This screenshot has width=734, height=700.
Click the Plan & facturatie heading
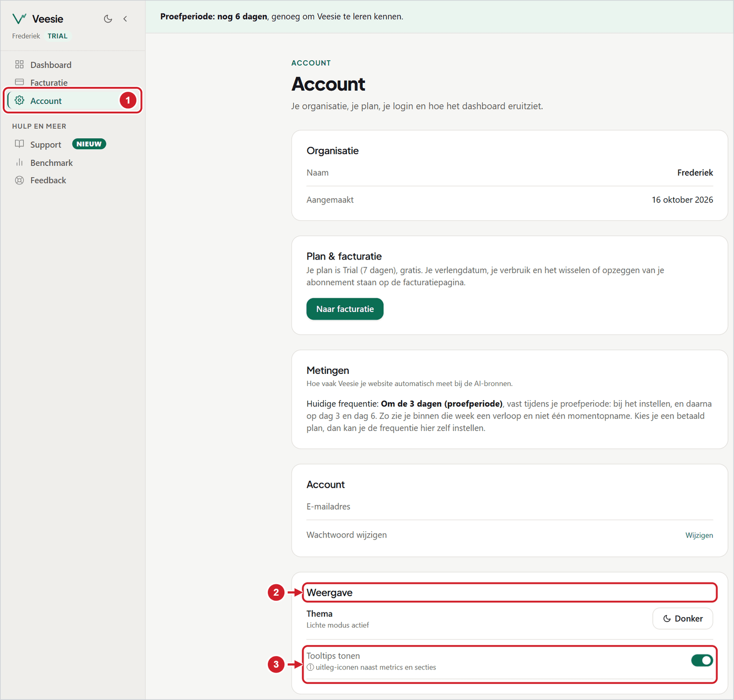344,256
